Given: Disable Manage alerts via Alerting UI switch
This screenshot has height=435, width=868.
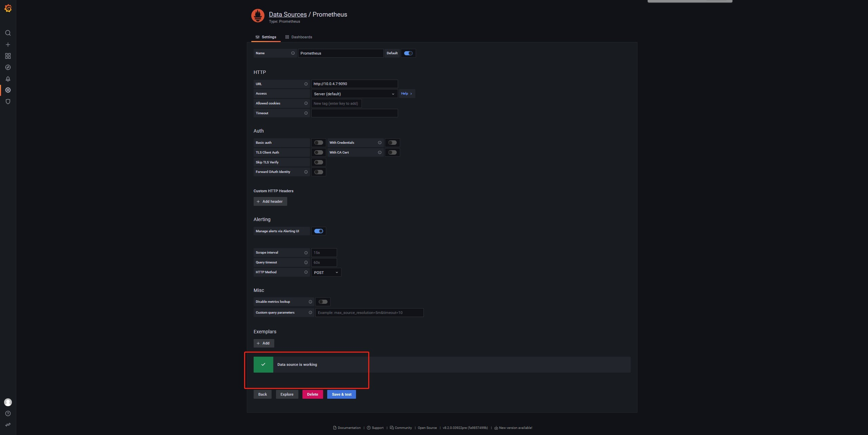Looking at the screenshot, I should click(319, 231).
